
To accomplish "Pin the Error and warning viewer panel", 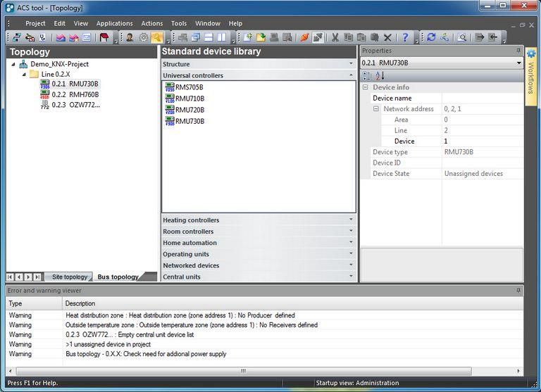I will pyautogui.click(x=518, y=290).
